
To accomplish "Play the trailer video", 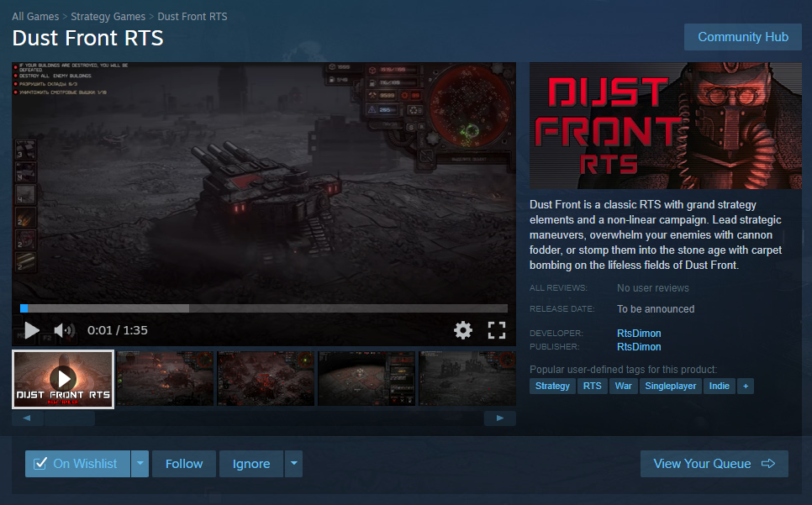I will (x=32, y=330).
